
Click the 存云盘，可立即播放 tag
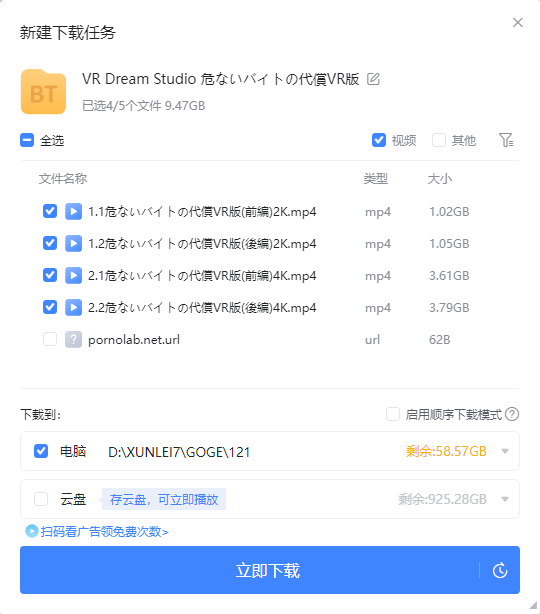pyautogui.click(x=164, y=499)
